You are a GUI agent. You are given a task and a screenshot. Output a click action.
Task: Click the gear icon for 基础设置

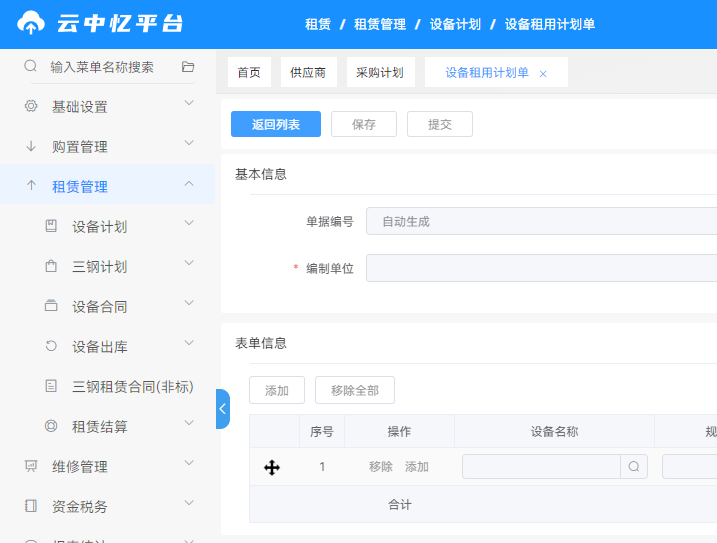(x=31, y=106)
